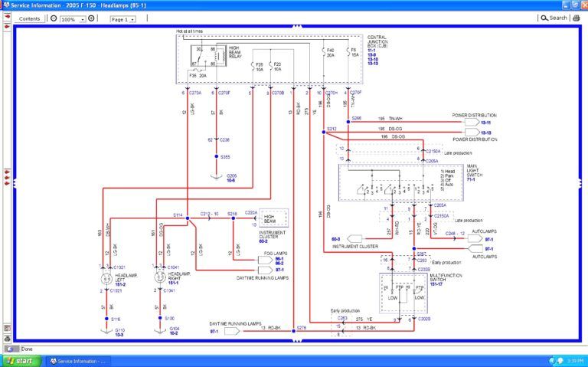Image resolution: width=588 pixels, height=367 pixels.
Task: Click the Daytime Running Lamps arrow near S276
Action: [232, 331]
